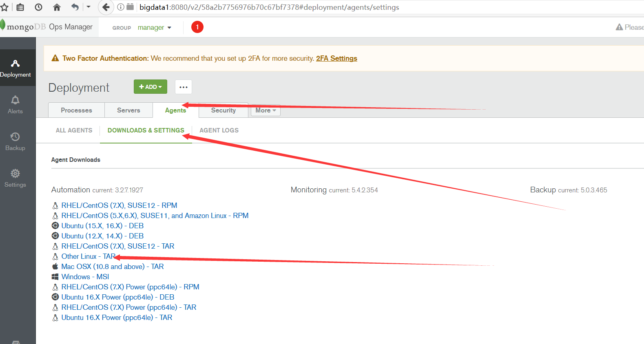Image resolution: width=644 pixels, height=344 pixels.
Task: Click the Monitoring current: 5.4.2.354 heading
Action: click(x=334, y=190)
